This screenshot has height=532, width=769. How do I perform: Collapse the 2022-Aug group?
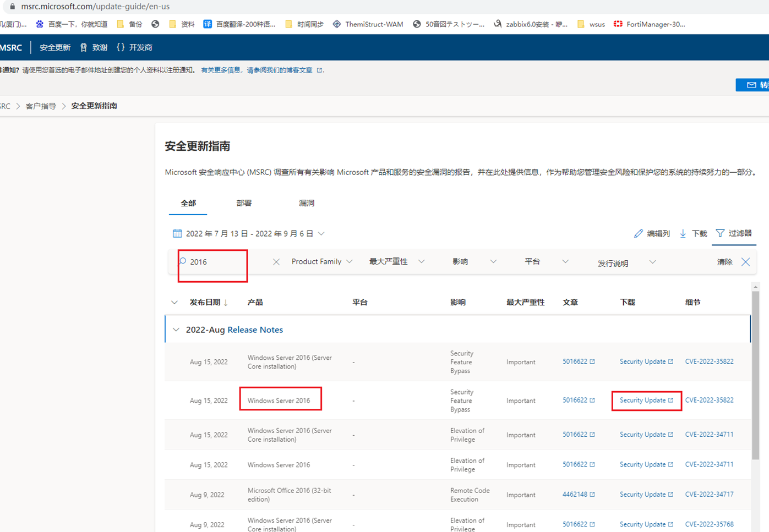(x=176, y=330)
